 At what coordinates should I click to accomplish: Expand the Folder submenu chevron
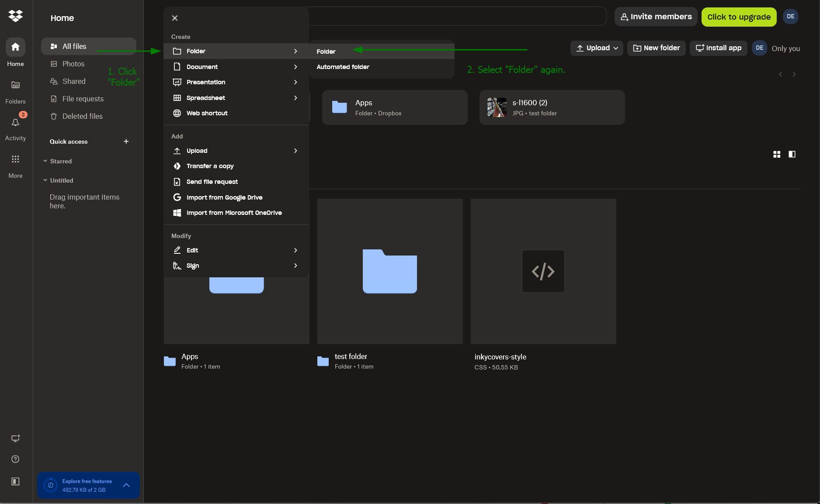click(x=295, y=51)
